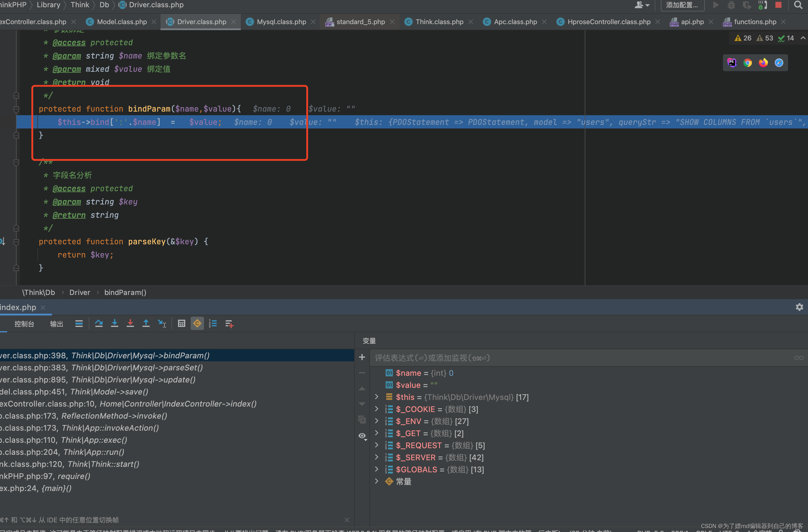
Task: Click the 添加配置 add configuration button
Action: 682,5
